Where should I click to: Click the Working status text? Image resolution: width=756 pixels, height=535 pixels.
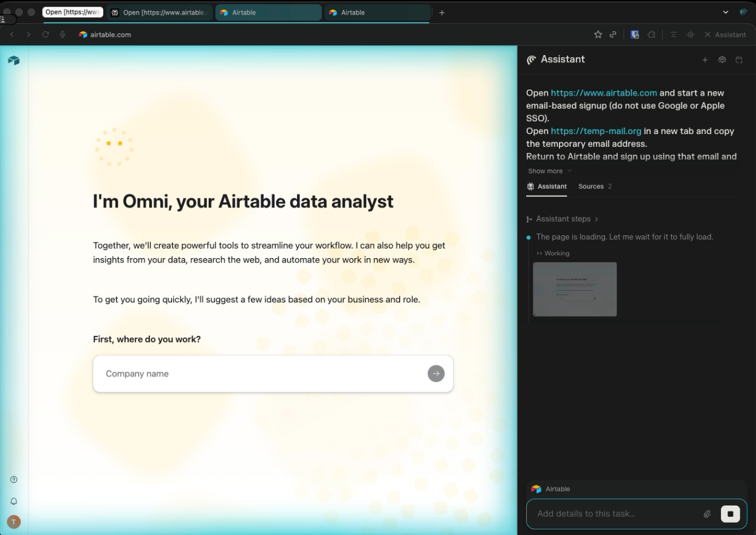(557, 253)
